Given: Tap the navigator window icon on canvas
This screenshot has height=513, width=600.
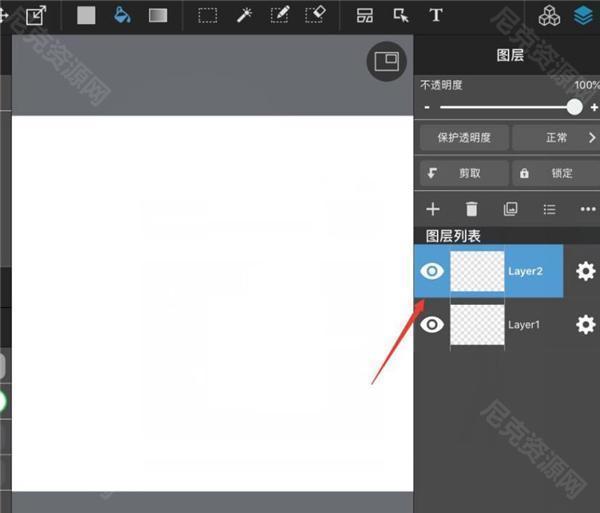Looking at the screenshot, I should pyautogui.click(x=386, y=61).
